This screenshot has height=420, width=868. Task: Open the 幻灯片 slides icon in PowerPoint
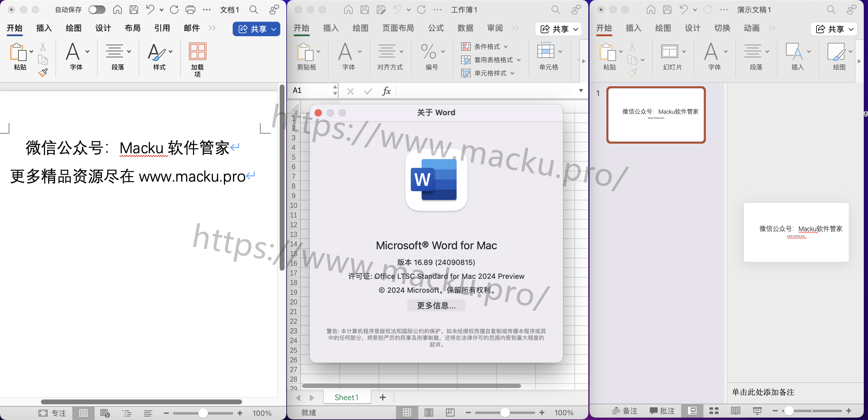pyautogui.click(x=669, y=51)
